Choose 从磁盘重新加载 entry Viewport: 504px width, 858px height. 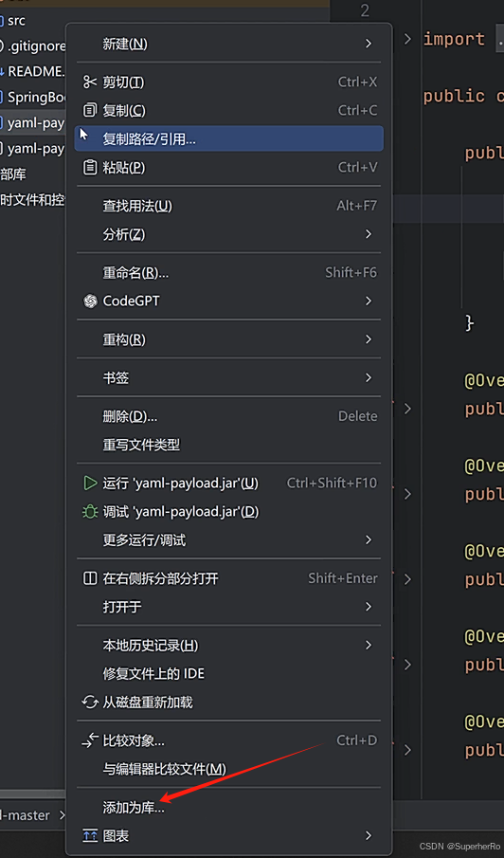point(229,703)
